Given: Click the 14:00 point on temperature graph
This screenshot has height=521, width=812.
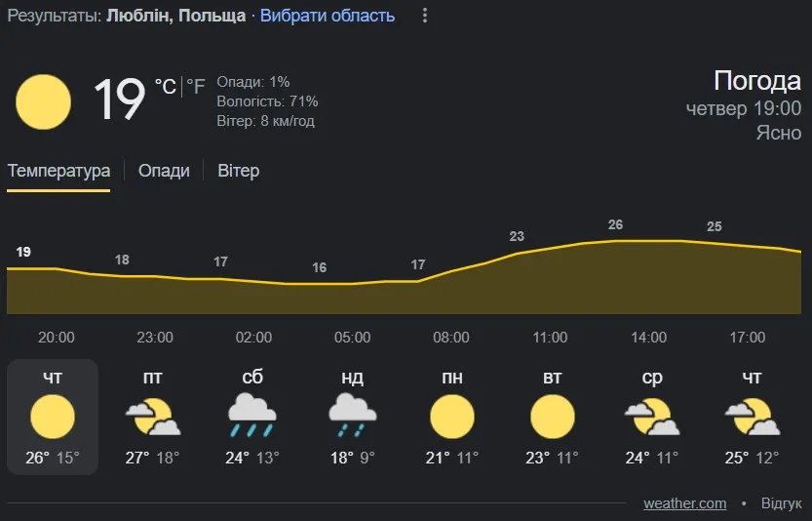Looking at the screenshot, I should pos(648,240).
